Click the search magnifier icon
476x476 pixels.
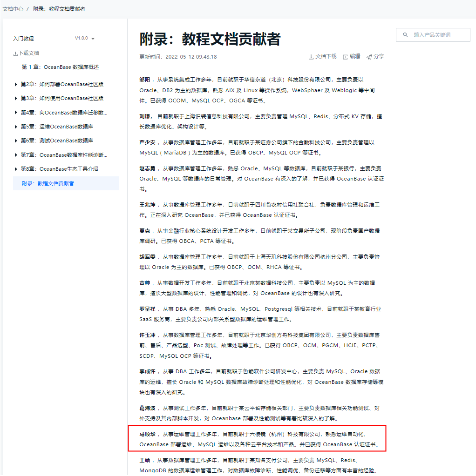[405, 35]
